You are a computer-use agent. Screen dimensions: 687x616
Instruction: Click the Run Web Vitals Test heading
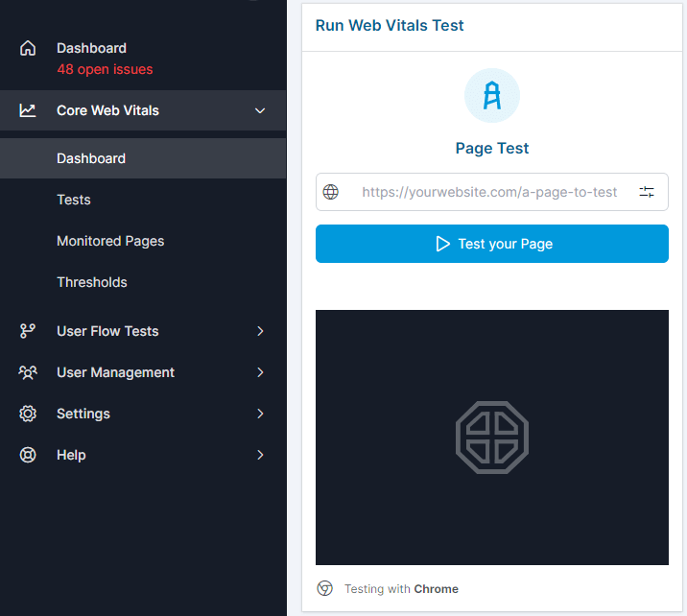point(390,25)
